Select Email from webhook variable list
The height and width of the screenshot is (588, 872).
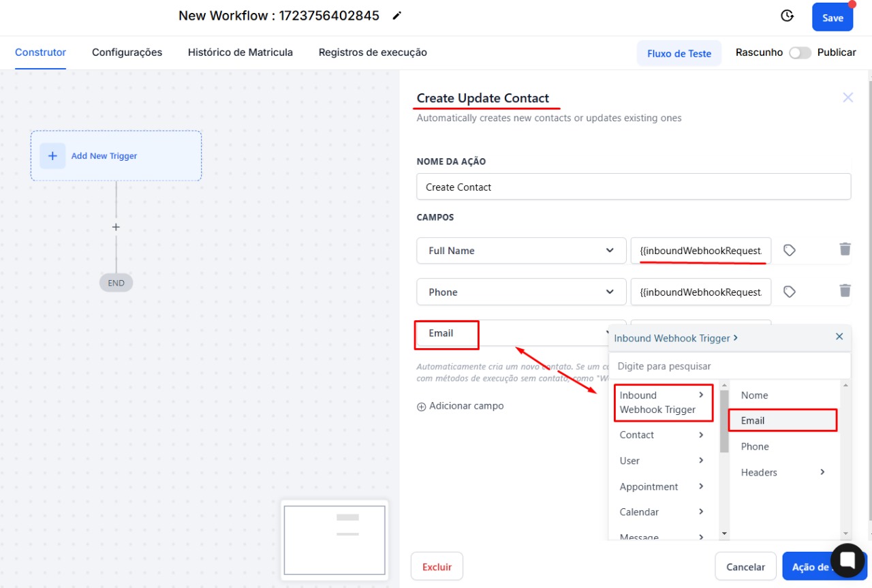click(782, 420)
